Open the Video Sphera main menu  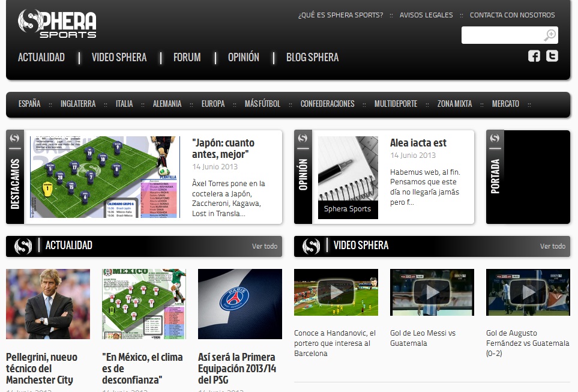[x=119, y=58]
